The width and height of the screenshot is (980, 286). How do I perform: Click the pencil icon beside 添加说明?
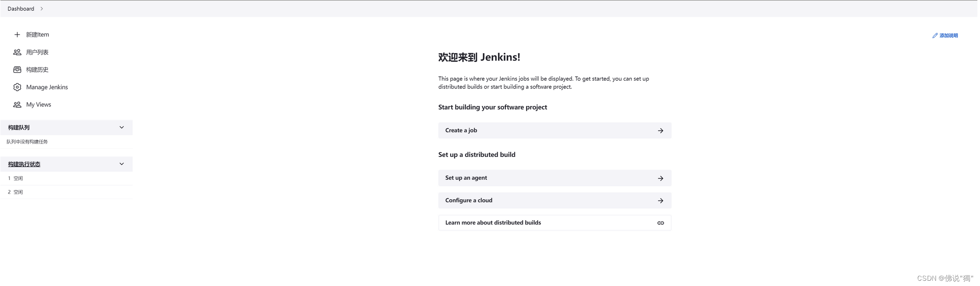pyautogui.click(x=935, y=36)
